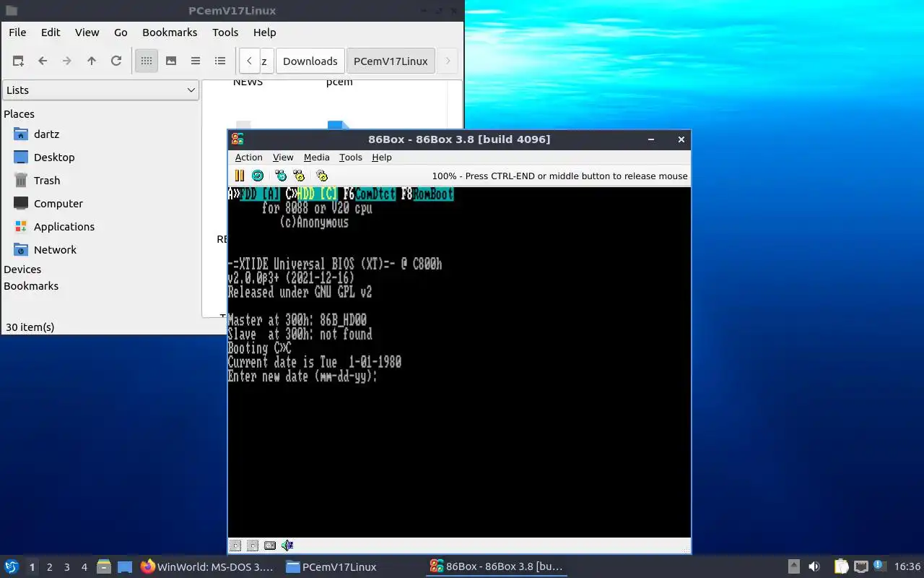Select the NEWS file
Viewport: 924px width, 578px height.
tap(248, 82)
